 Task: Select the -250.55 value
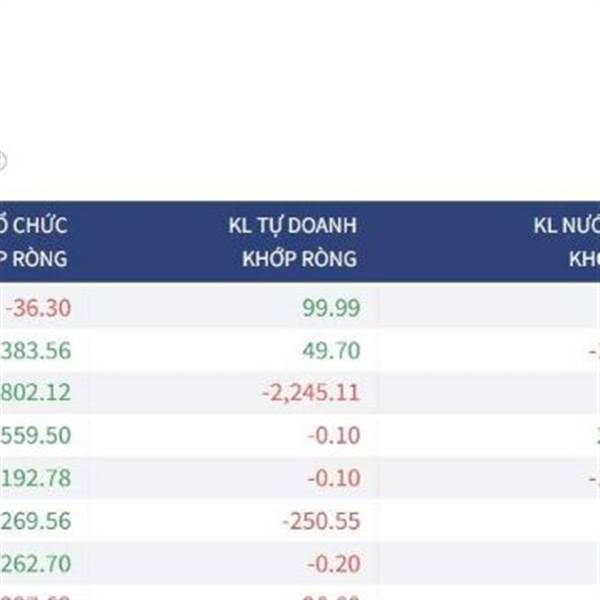pyautogui.click(x=321, y=521)
